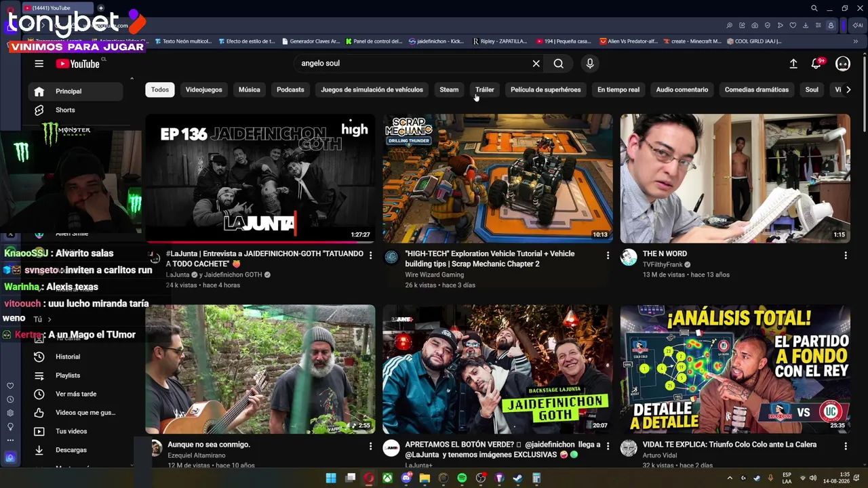This screenshot has height=488, width=868.
Task: Run the search with the magnifier button
Action: coord(558,64)
